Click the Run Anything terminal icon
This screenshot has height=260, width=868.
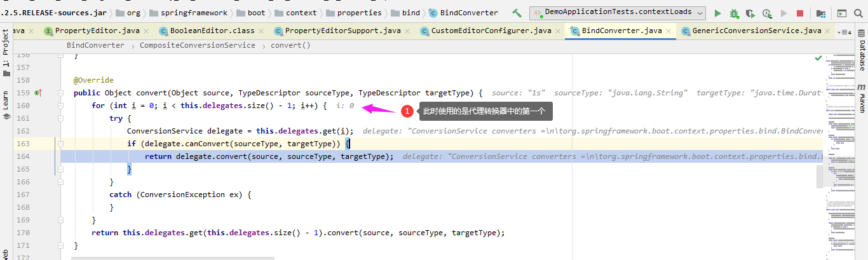tap(842, 13)
